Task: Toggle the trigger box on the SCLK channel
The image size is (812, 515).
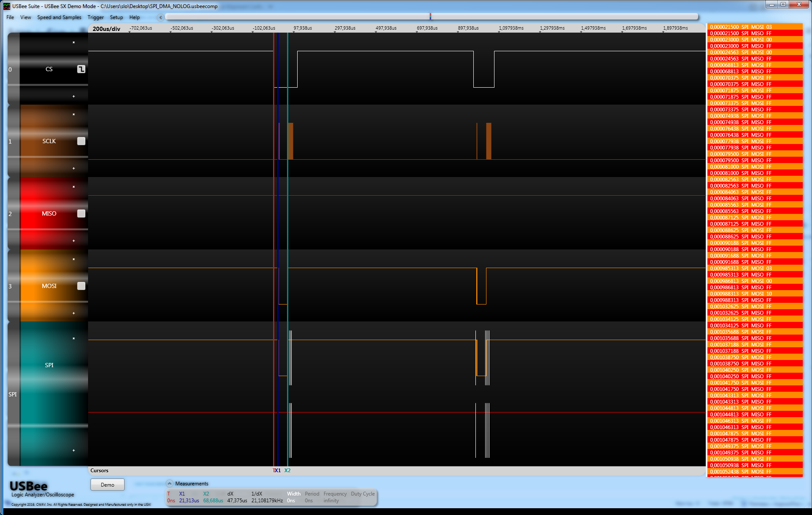Action: (x=81, y=141)
